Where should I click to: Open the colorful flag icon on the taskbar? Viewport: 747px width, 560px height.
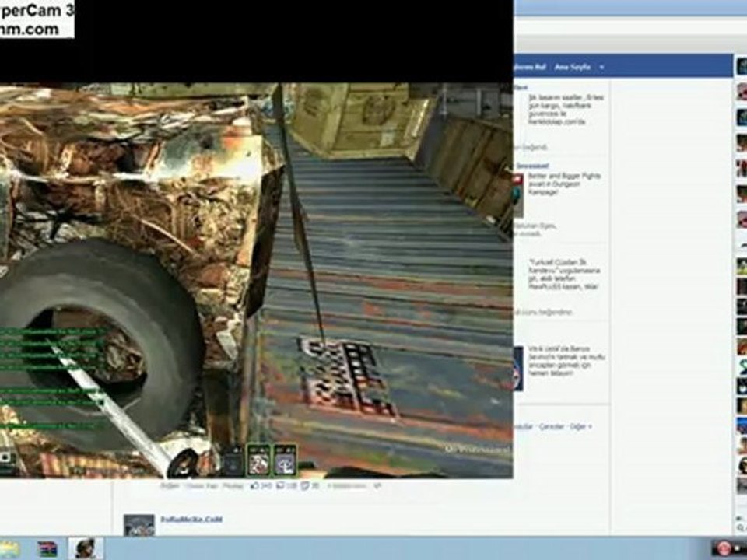click(47, 549)
